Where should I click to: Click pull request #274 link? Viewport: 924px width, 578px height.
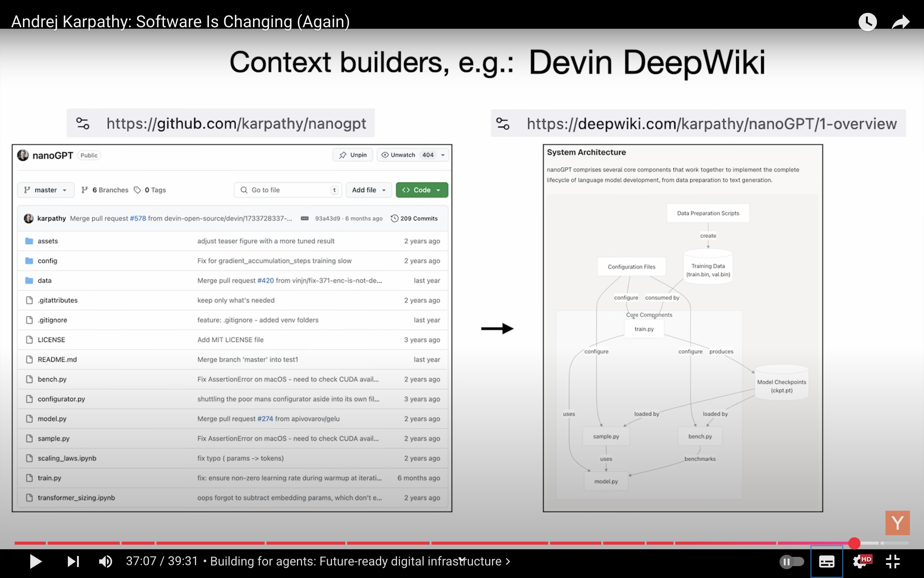(265, 419)
